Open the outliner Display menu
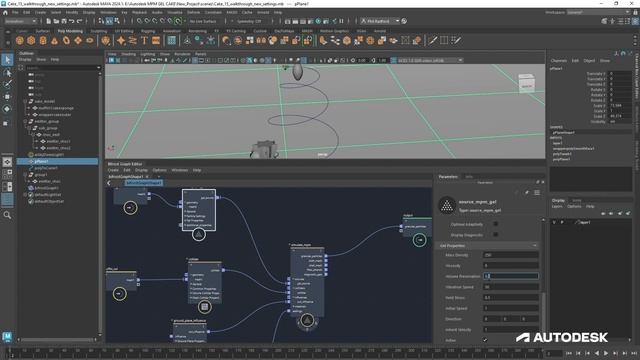 click(x=25, y=60)
